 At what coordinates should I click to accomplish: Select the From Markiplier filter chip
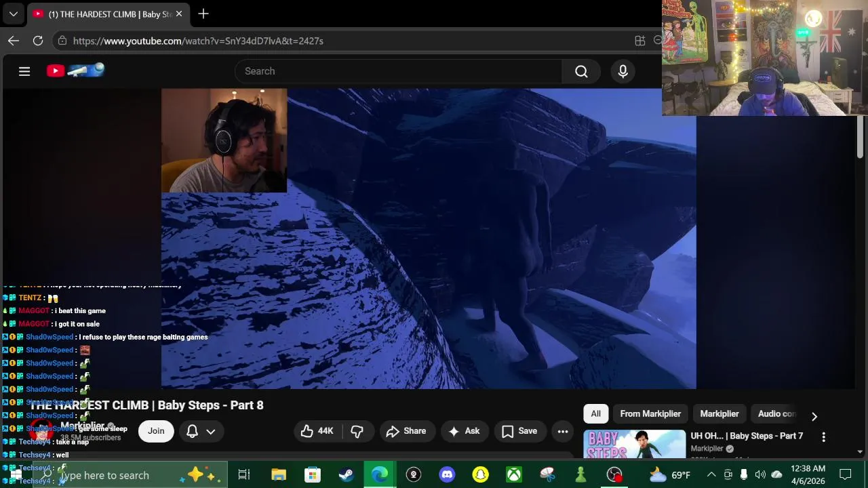click(650, 413)
